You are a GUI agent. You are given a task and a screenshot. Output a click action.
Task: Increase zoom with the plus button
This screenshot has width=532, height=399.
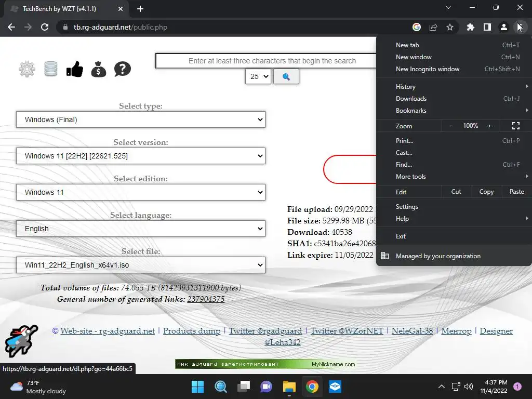pyautogui.click(x=489, y=126)
